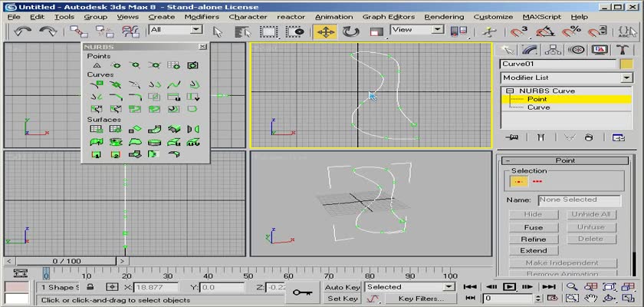The width and height of the screenshot is (644, 307).
Task: Click the Redo arrow in main toolbar
Action: point(48,31)
